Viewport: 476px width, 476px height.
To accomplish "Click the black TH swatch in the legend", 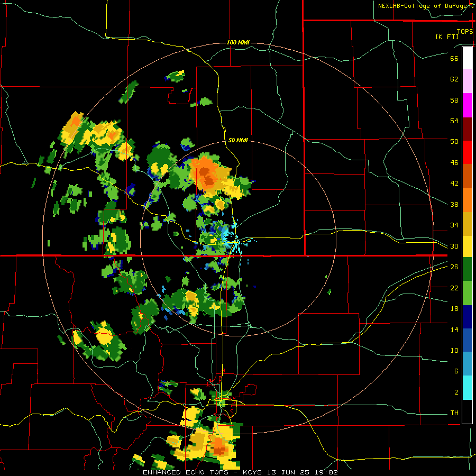I will pos(467,411).
